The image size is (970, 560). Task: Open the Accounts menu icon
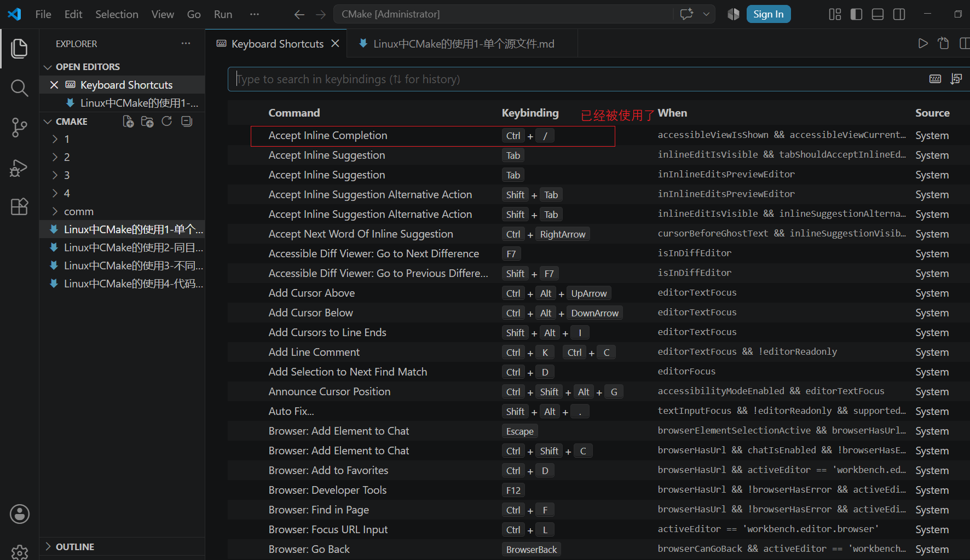pyautogui.click(x=19, y=514)
